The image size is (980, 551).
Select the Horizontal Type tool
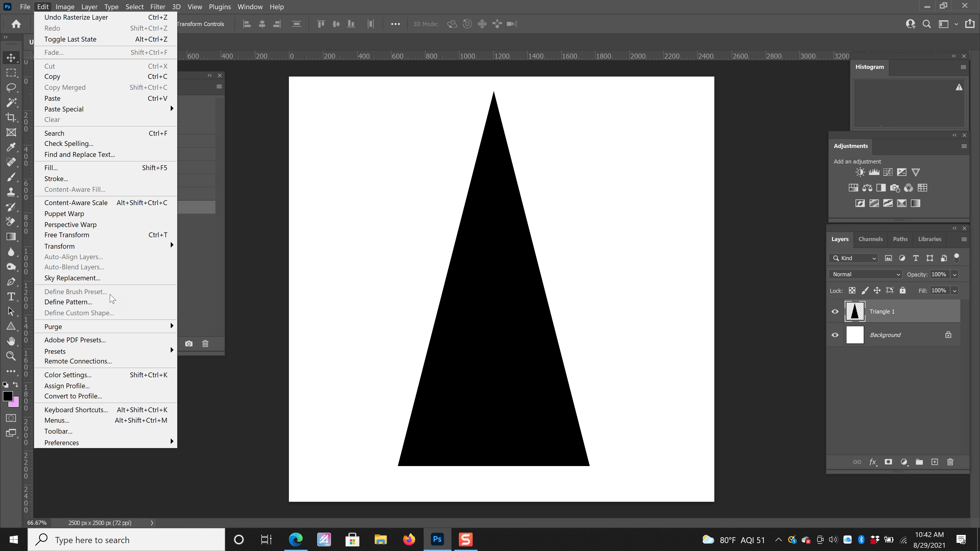point(11,297)
